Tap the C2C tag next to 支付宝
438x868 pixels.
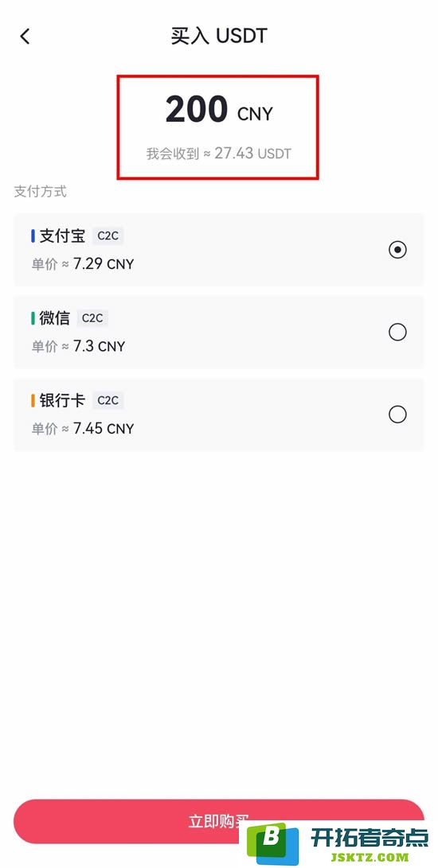(x=108, y=235)
